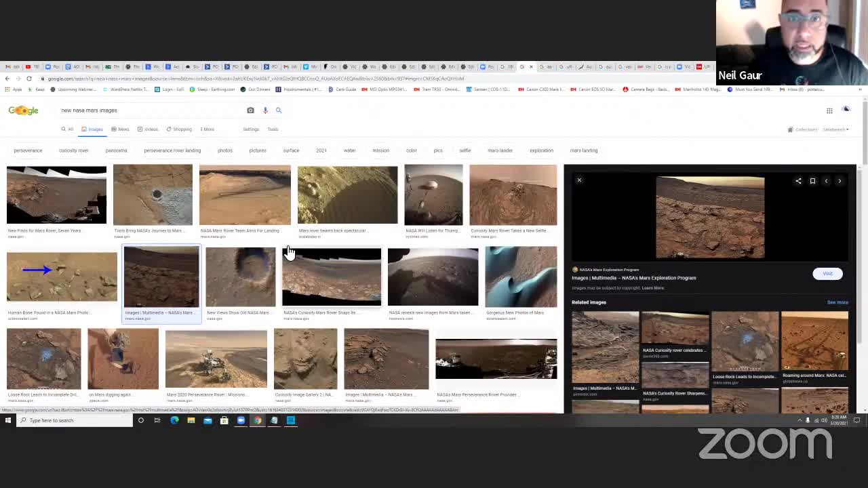This screenshot has height=488, width=868.
Task: Click the Google logo
Action: point(23,110)
